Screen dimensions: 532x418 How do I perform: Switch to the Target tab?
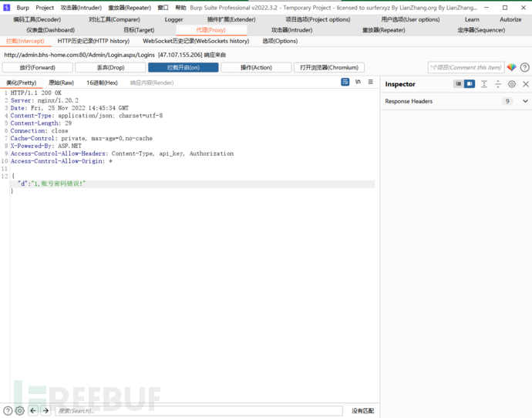tap(139, 30)
